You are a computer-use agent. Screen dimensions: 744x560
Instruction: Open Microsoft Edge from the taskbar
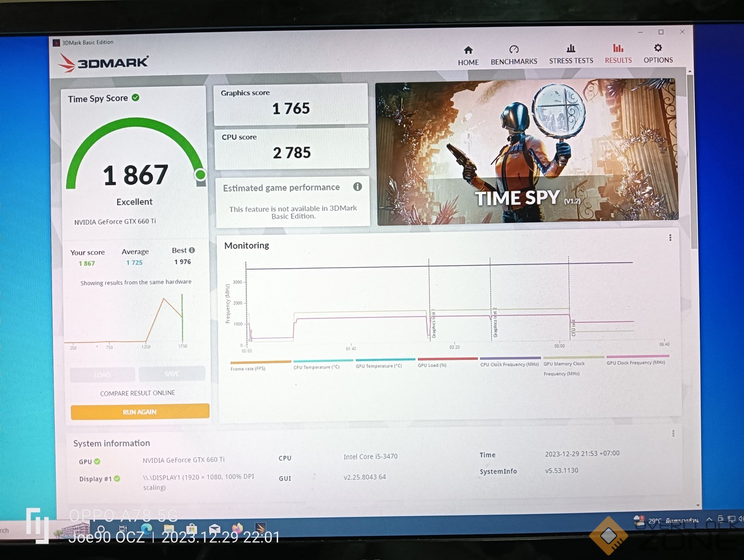pyautogui.click(x=146, y=530)
